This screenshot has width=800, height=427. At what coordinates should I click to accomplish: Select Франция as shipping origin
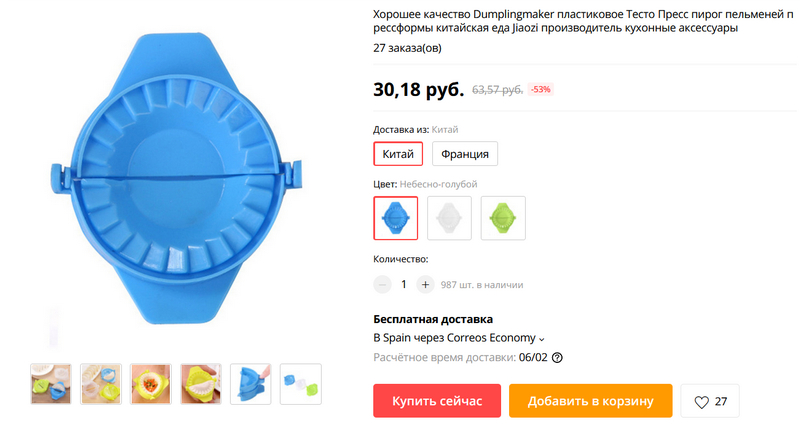465,154
